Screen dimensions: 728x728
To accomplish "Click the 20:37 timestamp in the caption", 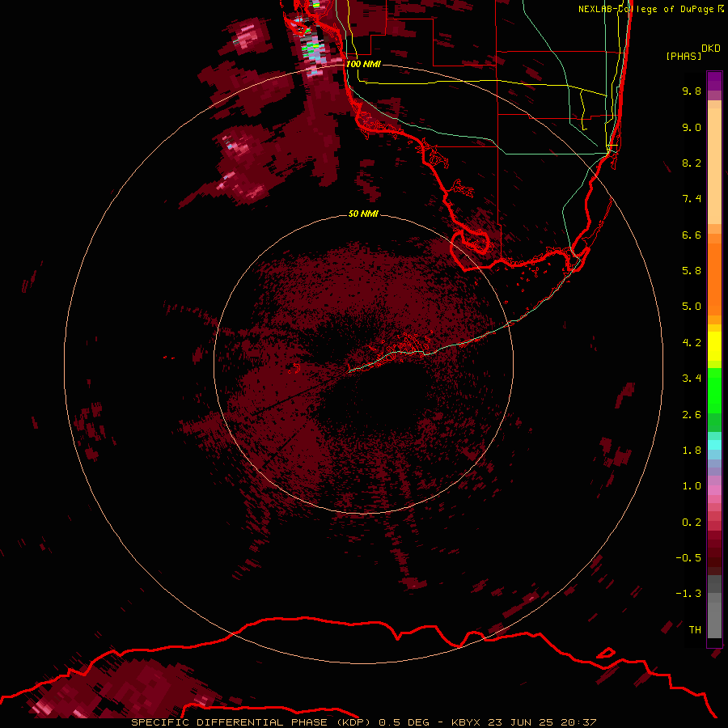I will click(578, 722).
